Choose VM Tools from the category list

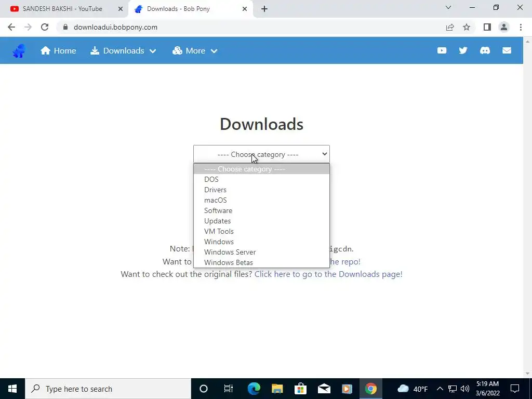click(261, 231)
